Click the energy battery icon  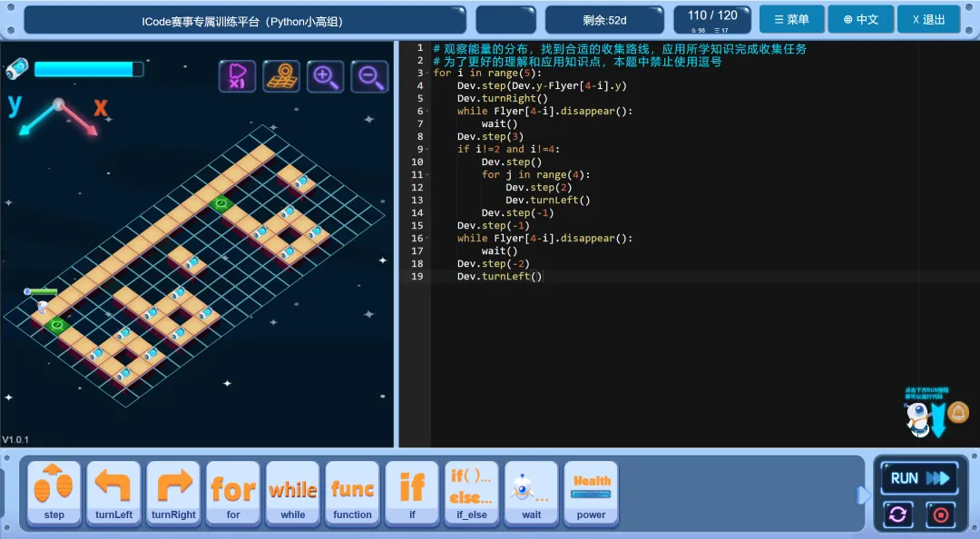point(17,69)
